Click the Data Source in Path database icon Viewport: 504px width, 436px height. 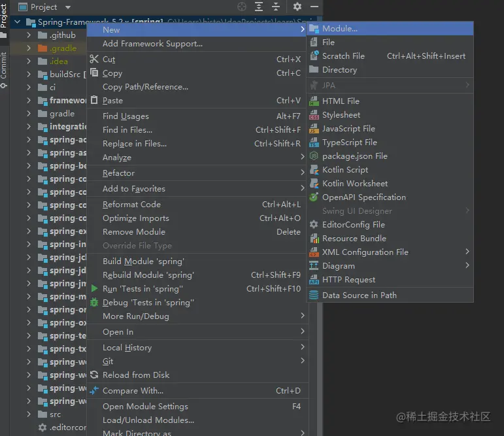click(314, 295)
